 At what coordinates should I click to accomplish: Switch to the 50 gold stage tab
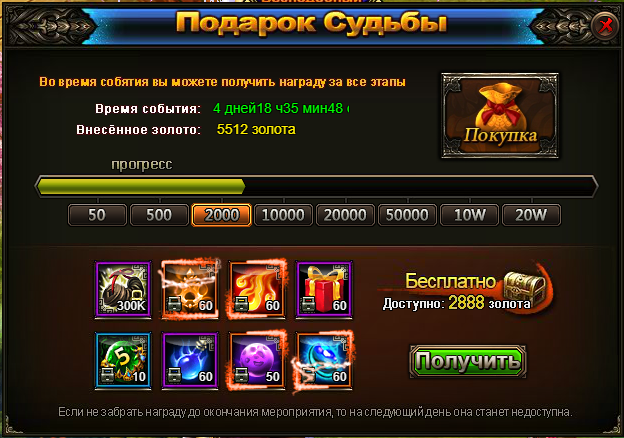pos(97,215)
